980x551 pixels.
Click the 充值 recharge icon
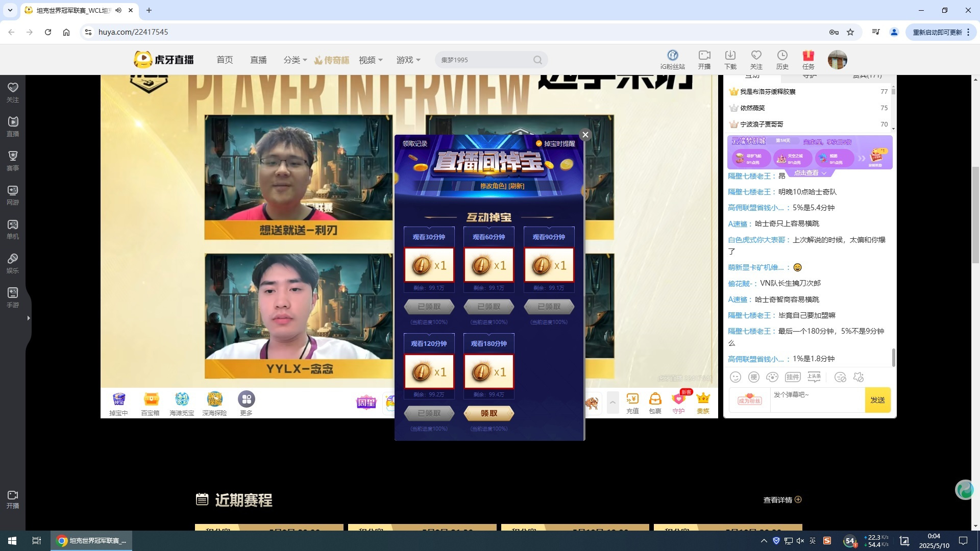tap(632, 403)
